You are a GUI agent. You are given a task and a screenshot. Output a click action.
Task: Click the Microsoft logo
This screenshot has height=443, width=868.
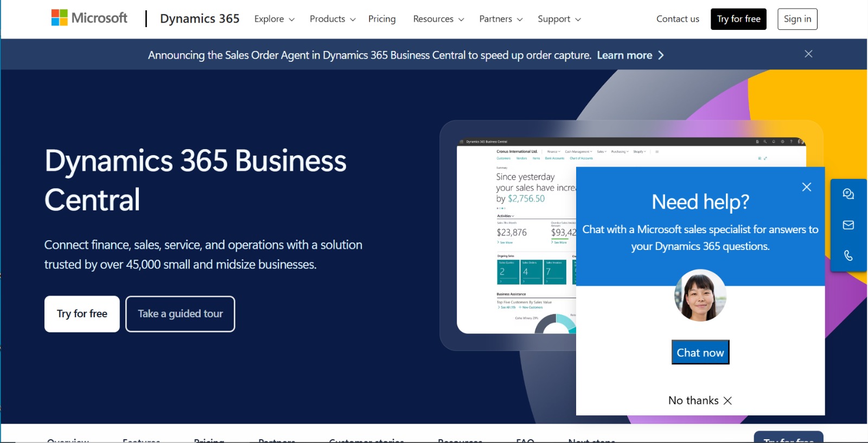[90, 18]
